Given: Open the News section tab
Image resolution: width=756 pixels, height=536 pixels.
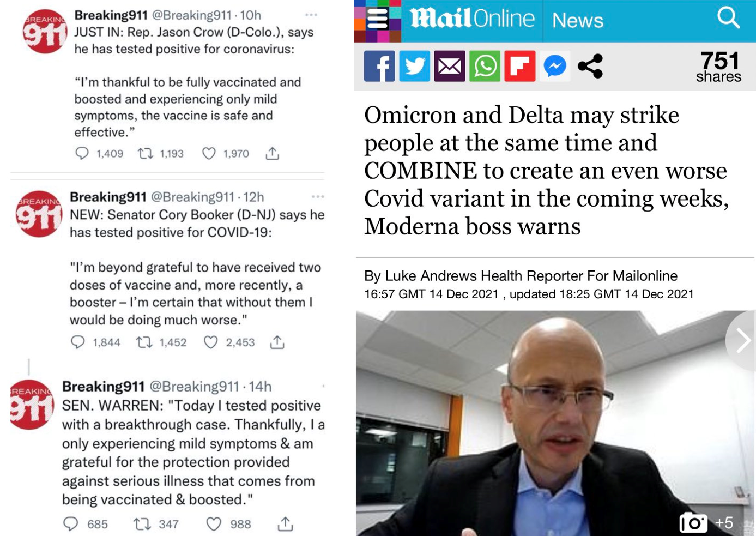Looking at the screenshot, I should [x=578, y=21].
